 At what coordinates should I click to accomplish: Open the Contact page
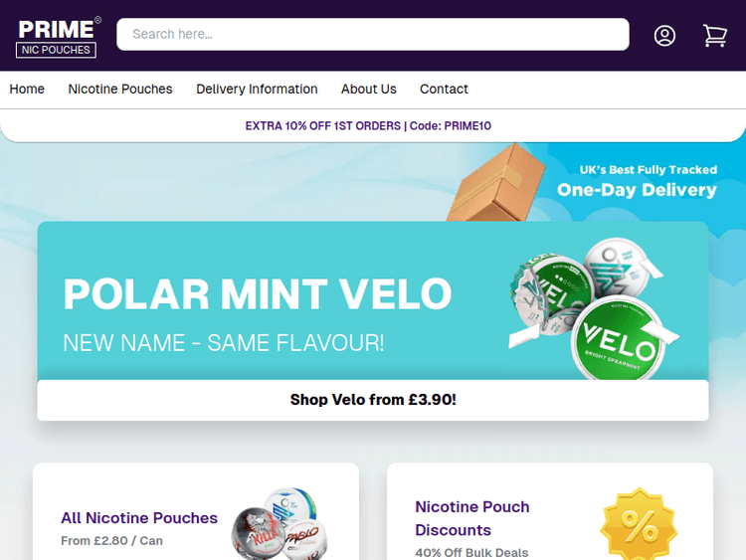444,89
